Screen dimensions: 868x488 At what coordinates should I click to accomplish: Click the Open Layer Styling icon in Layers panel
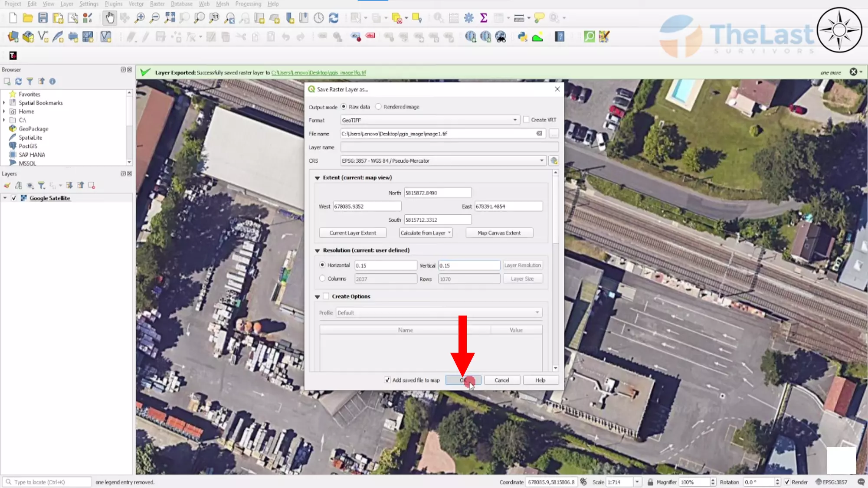pyautogui.click(x=7, y=185)
